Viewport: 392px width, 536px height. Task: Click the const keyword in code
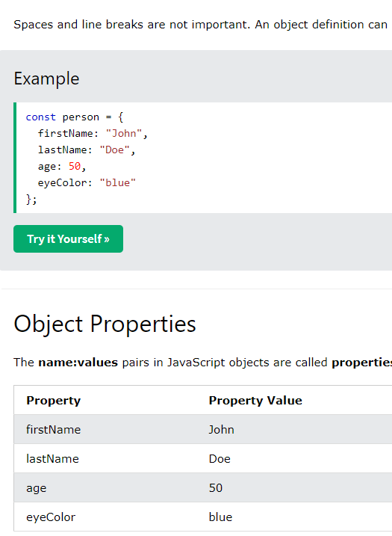40,117
